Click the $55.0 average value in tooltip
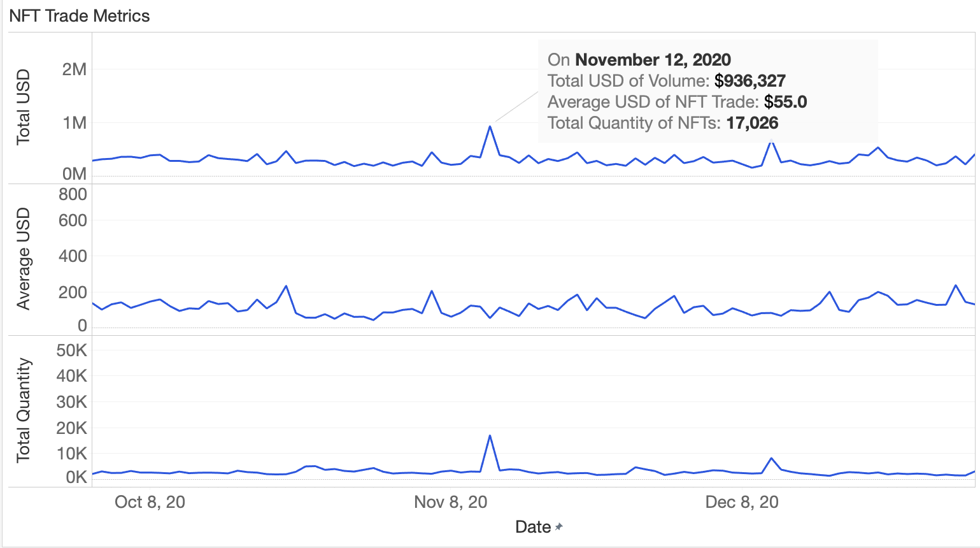This screenshot has height=548, width=980. coord(785,102)
